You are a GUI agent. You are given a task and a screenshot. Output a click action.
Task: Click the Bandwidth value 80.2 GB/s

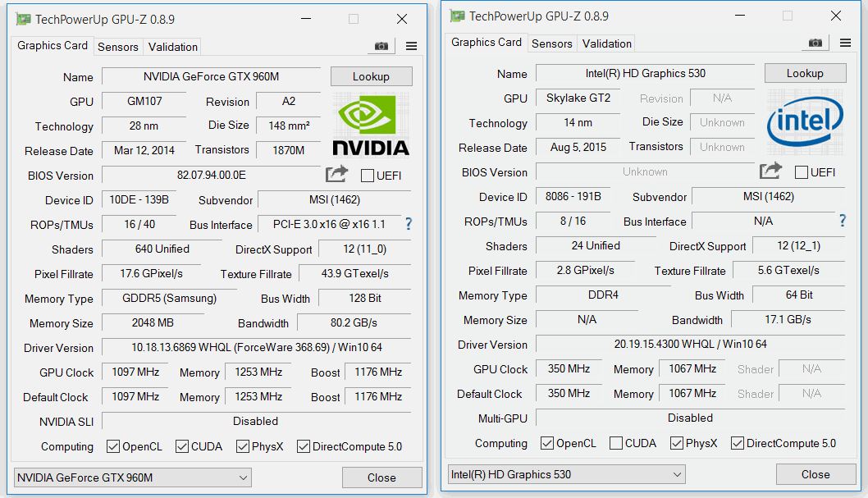point(354,322)
